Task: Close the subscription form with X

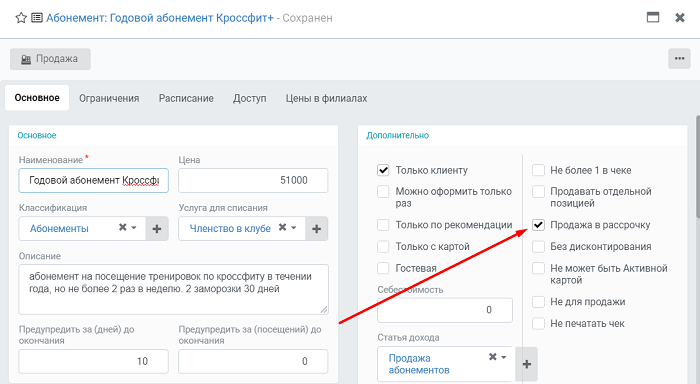Action: [680, 17]
